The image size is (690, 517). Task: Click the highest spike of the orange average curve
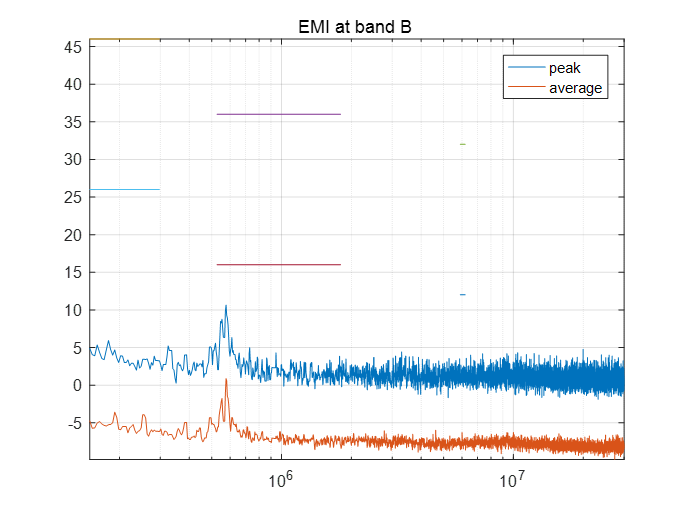click(x=226, y=381)
